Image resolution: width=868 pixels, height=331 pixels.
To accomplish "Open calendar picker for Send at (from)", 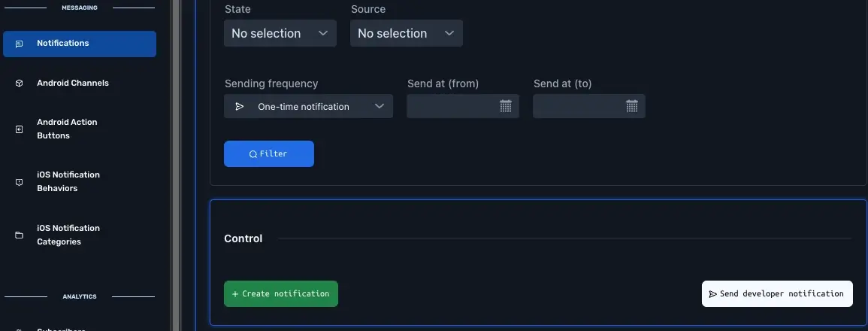I will [506, 106].
